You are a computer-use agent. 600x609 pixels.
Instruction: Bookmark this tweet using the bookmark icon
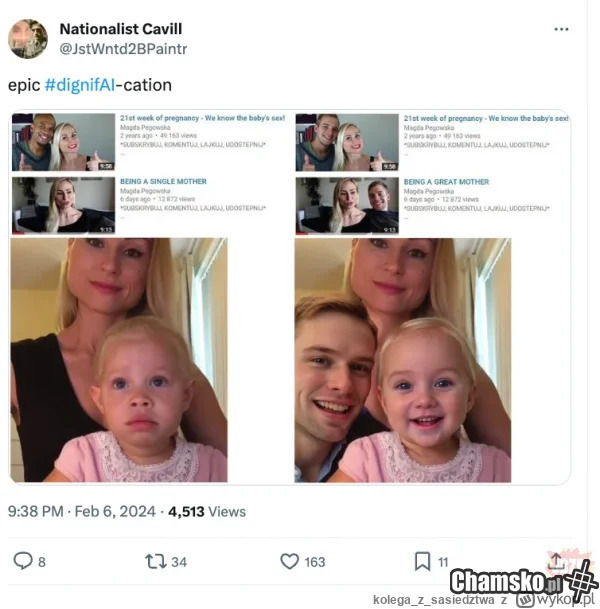pos(423,561)
